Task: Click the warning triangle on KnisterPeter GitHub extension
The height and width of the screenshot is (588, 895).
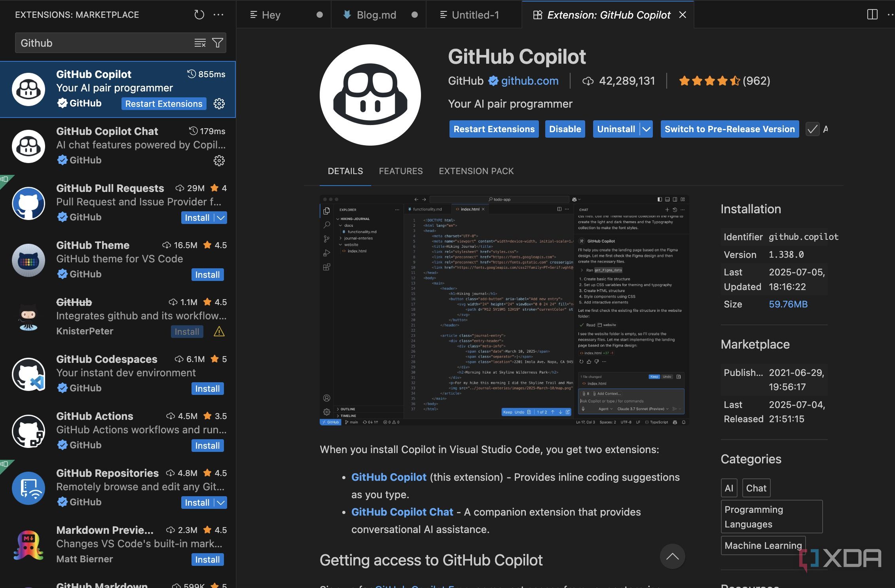Action: tap(219, 332)
